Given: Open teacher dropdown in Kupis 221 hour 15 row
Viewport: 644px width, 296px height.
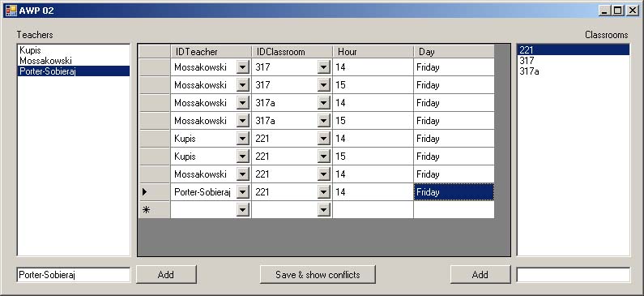Looking at the screenshot, I should (243, 157).
